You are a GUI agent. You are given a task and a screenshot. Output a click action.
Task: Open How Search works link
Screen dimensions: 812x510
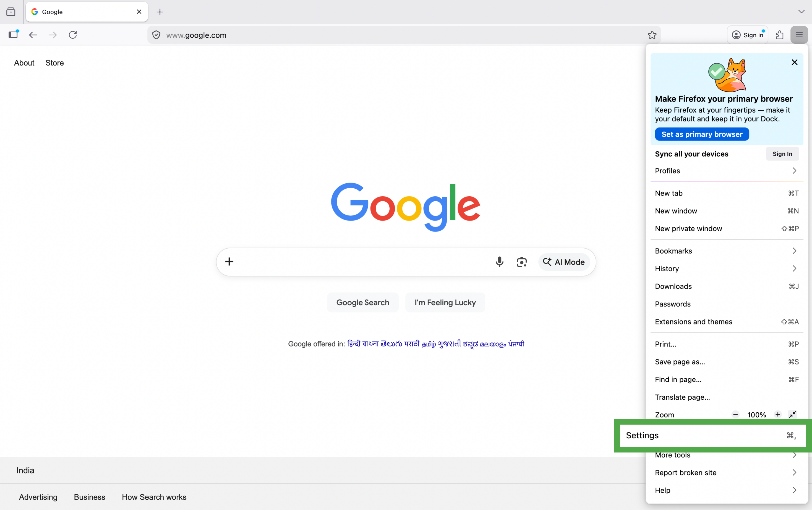tap(154, 497)
